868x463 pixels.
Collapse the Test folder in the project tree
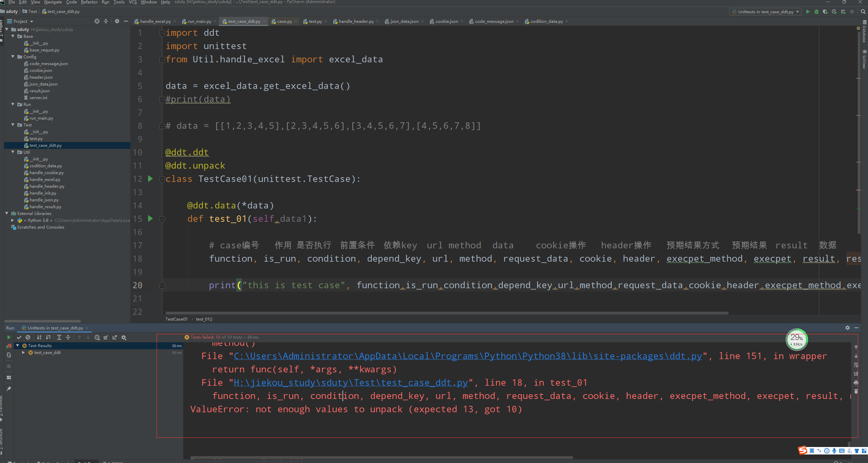(x=13, y=125)
